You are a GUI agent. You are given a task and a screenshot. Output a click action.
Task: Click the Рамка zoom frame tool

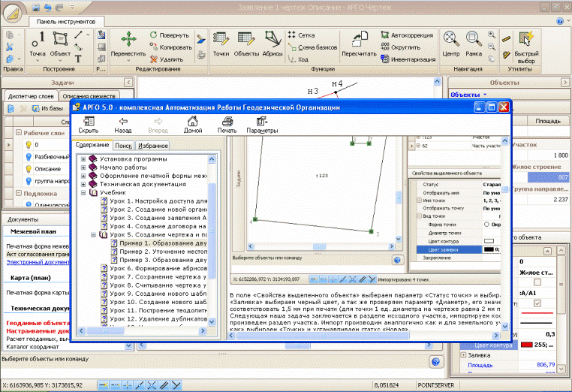(x=474, y=44)
